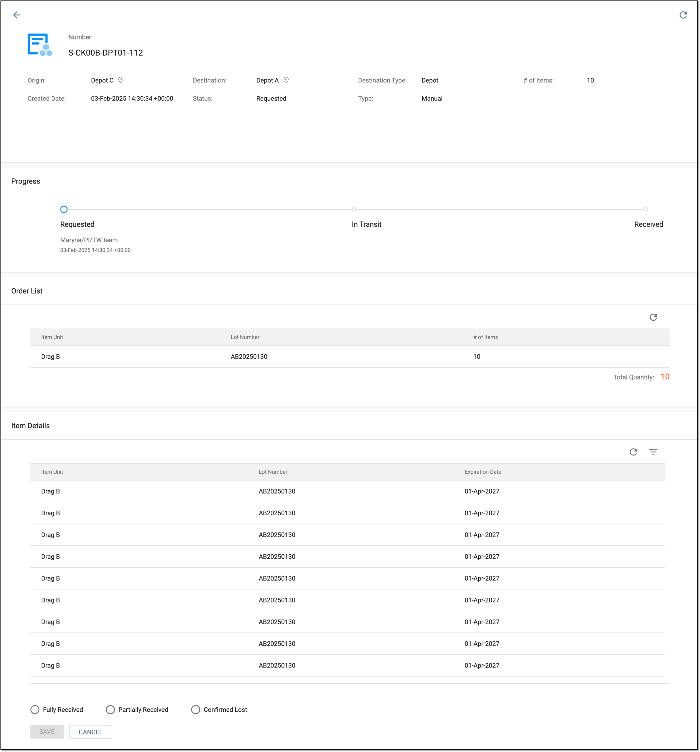Click the In Transit step label
The image size is (700, 752).
click(367, 224)
